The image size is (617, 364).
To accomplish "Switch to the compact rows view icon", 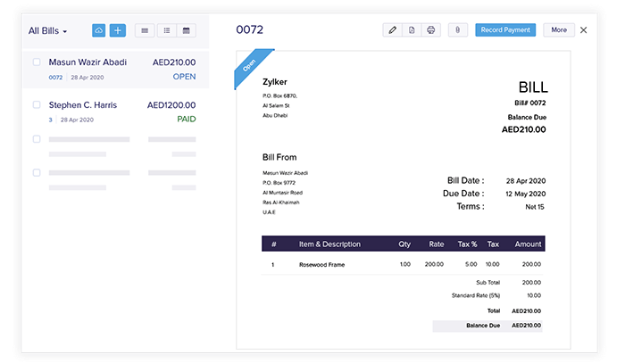I will (x=145, y=30).
